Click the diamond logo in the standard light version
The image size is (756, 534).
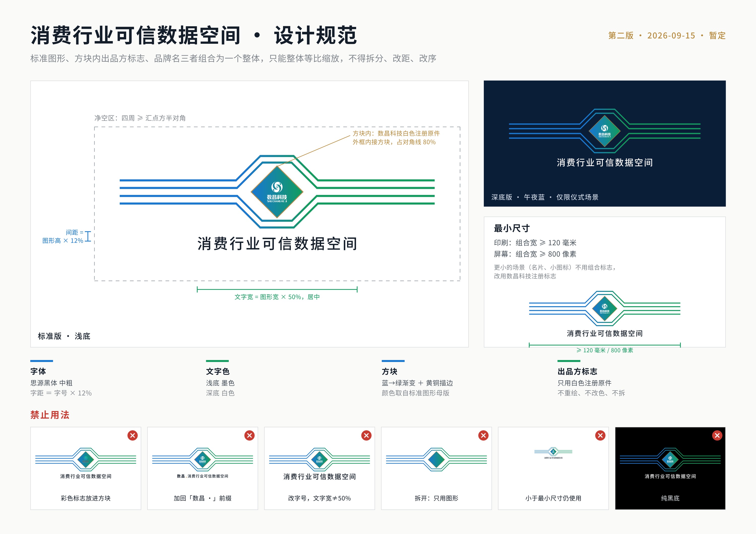pos(277,192)
